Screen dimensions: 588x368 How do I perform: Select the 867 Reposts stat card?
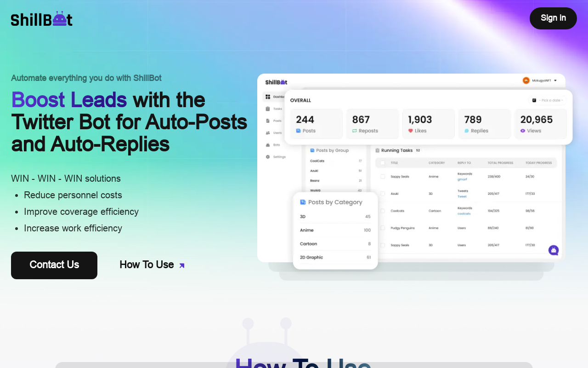tap(373, 124)
